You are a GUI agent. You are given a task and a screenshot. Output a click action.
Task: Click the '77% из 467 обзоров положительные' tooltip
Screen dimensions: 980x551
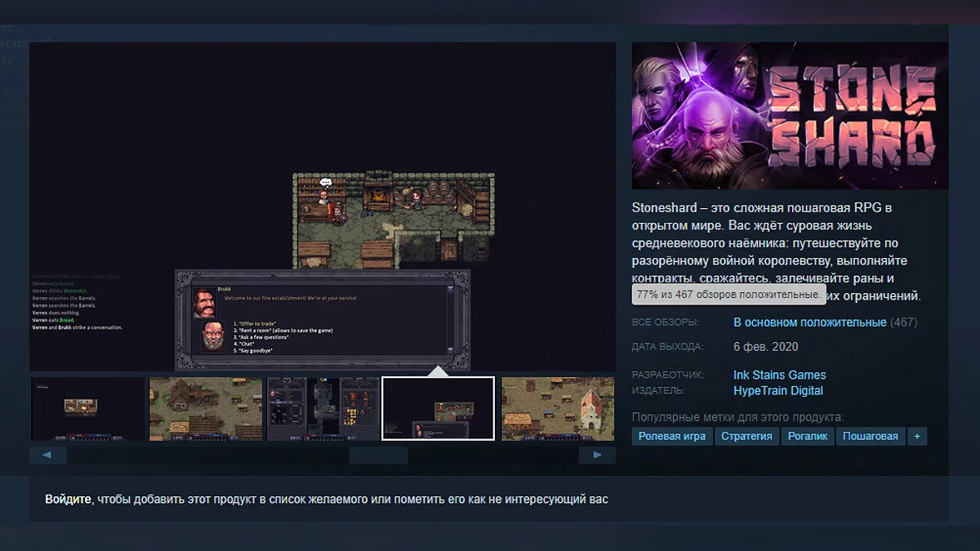point(728,294)
